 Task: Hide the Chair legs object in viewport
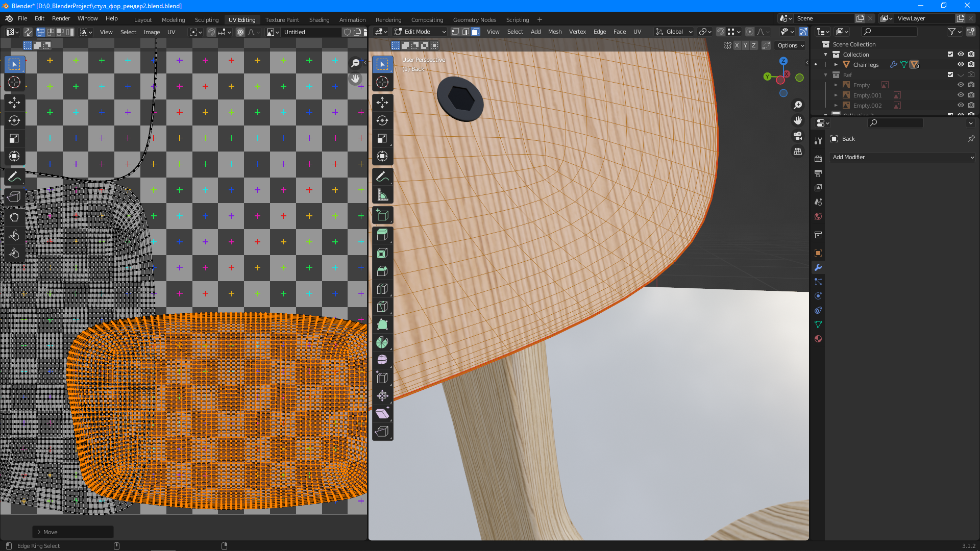click(x=961, y=65)
